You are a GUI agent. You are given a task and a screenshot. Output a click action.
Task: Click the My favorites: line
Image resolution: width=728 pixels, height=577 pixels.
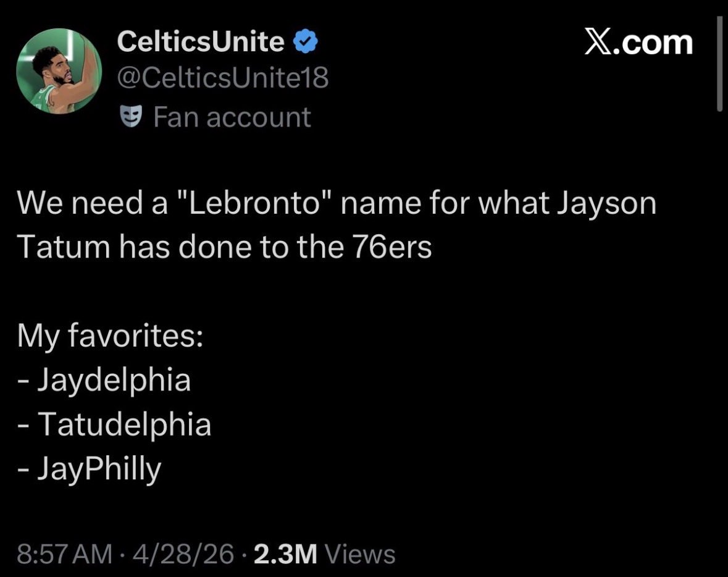(110, 335)
